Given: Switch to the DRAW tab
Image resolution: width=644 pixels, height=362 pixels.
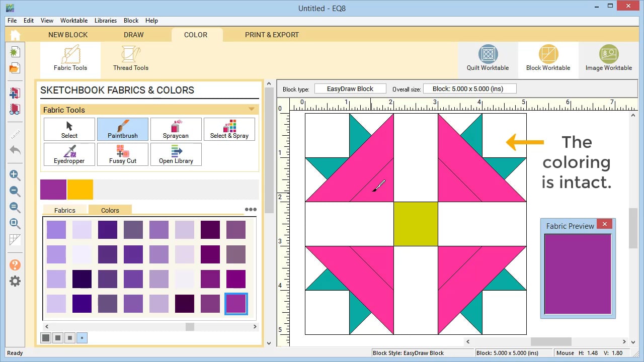Looking at the screenshot, I should click(x=133, y=35).
